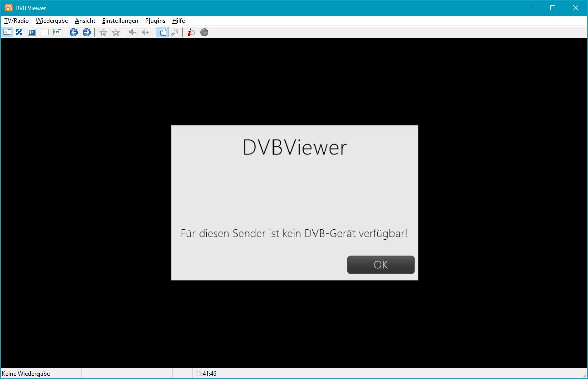588x379 pixels.
Task: Toggle the channel list window icon
Action: point(7,32)
